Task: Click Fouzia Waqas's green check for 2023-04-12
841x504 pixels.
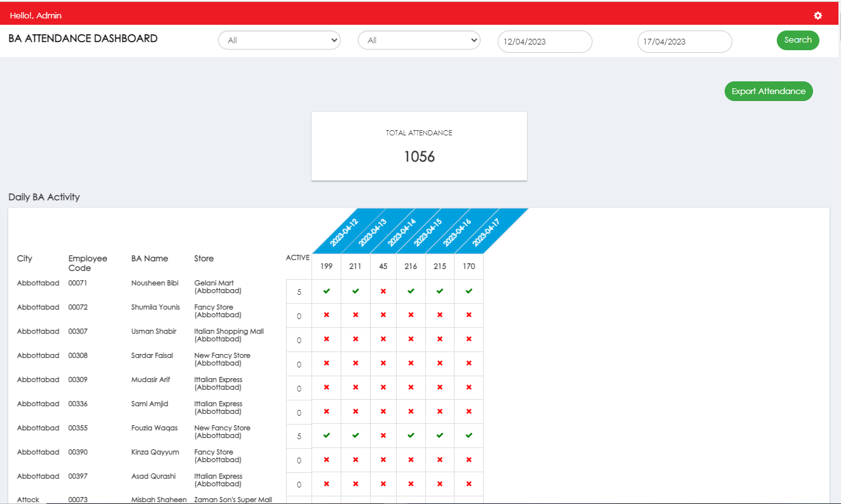Action: [x=326, y=436]
